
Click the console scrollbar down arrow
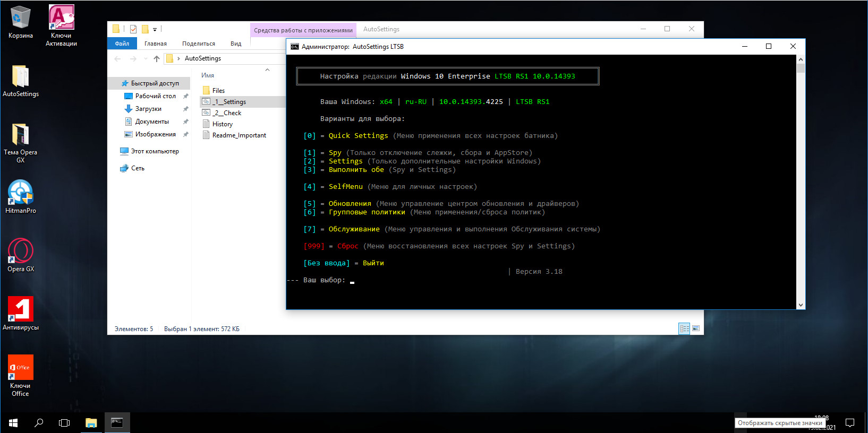[801, 305]
